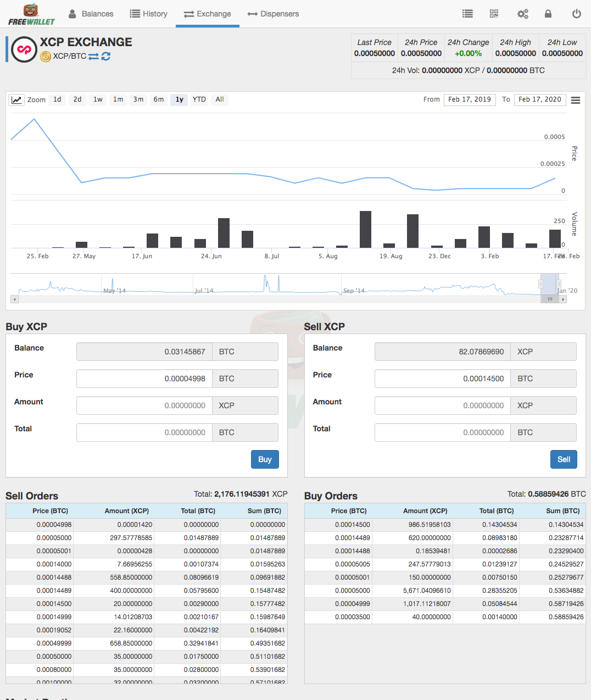Click the XCP token logo
This screenshot has height=700, width=591.
coord(24,49)
